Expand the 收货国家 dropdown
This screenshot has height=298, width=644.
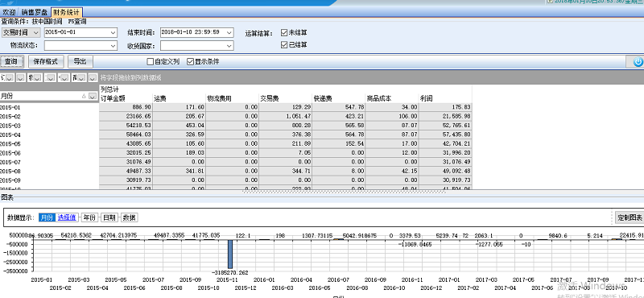click(x=229, y=46)
